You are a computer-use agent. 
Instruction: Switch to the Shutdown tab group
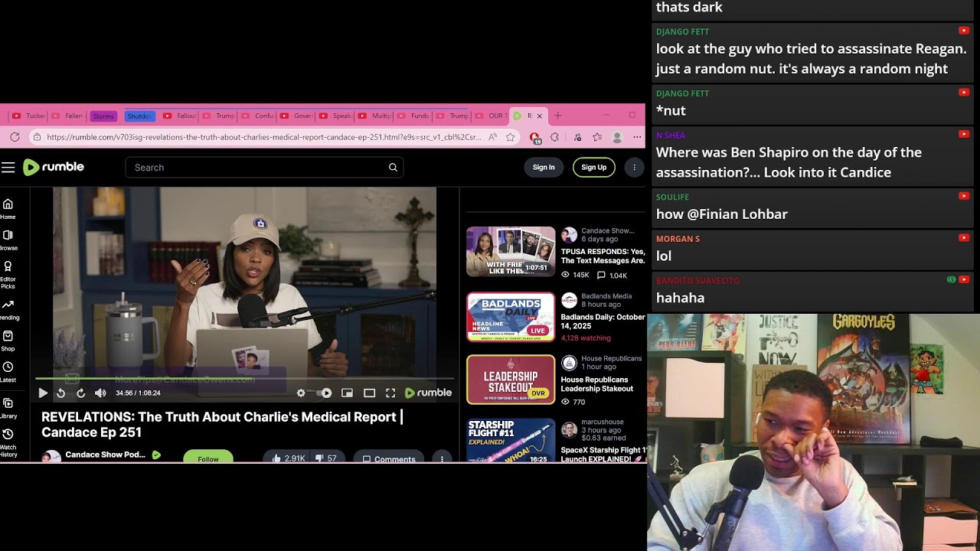tap(139, 116)
